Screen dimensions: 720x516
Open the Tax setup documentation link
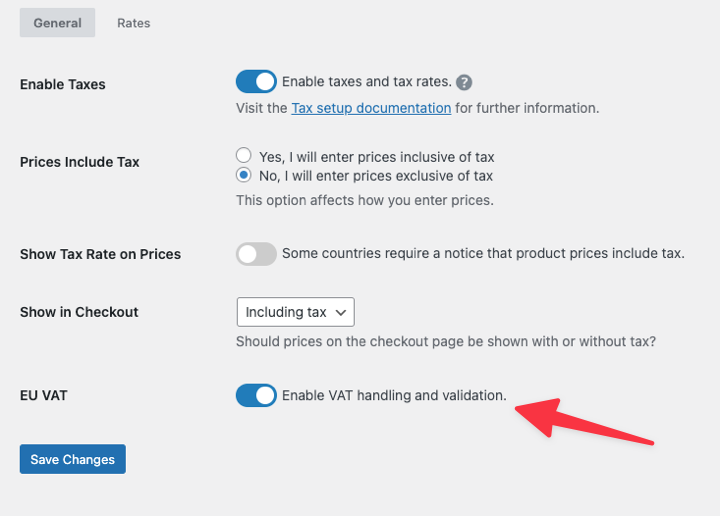pos(371,108)
